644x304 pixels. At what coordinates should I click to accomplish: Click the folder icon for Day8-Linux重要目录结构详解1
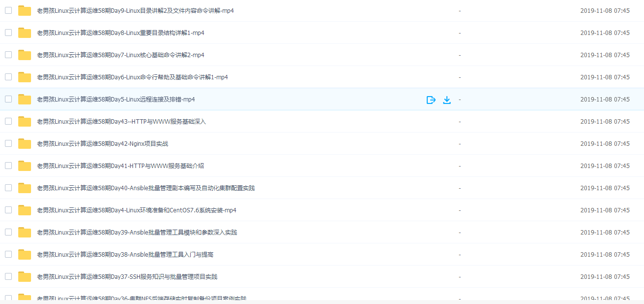point(25,33)
